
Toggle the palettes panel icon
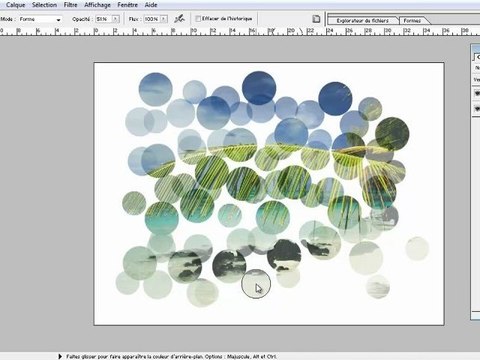pos(316,19)
